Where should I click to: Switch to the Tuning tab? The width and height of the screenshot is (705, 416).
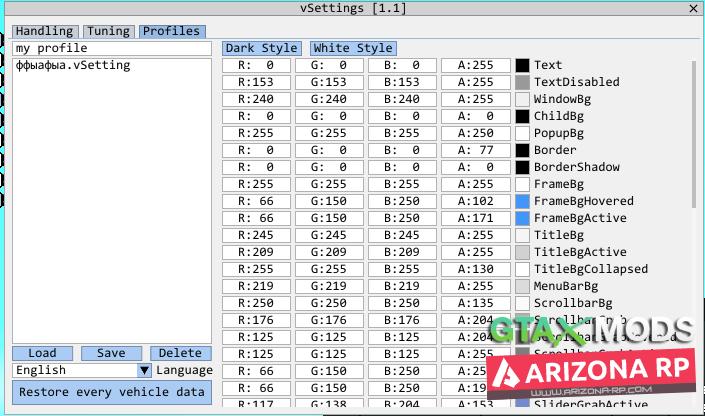click(108, 31)
